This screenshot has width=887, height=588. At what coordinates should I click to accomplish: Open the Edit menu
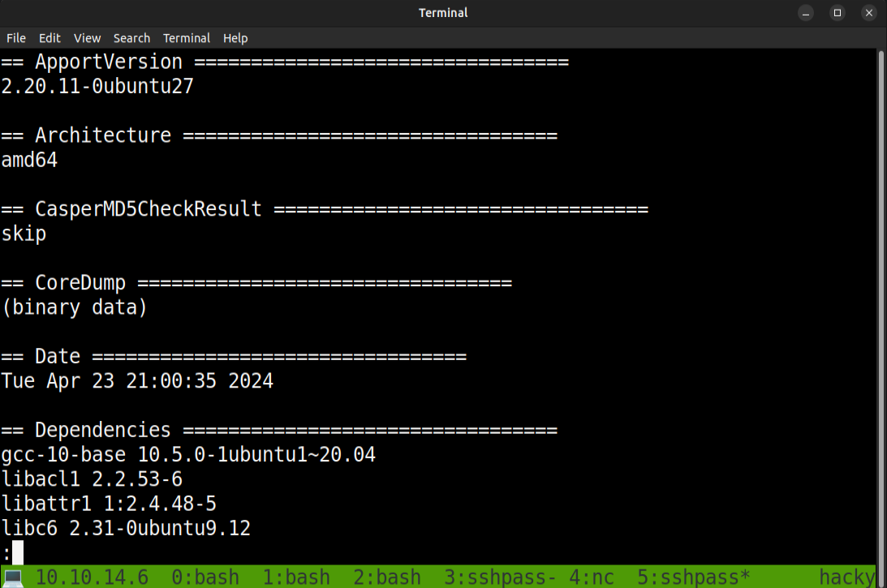coord(50,38)
